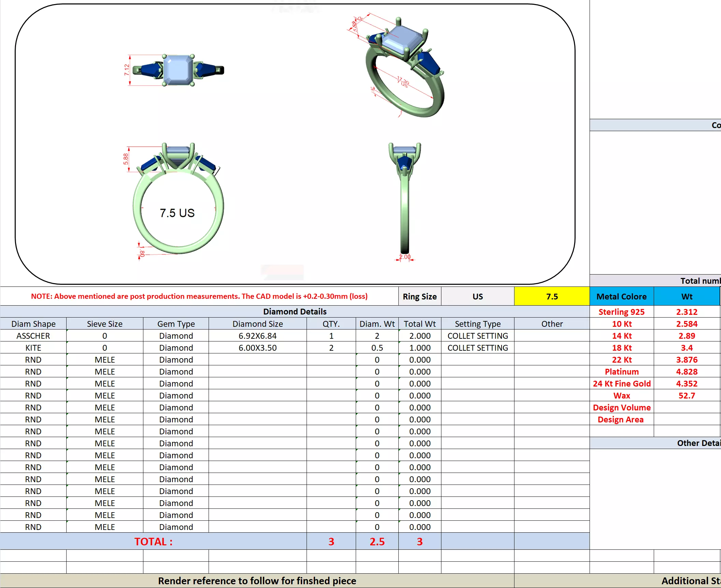This screenshot has width=721, height=588.
Task: Select the KITE diamond shape cell
Action: click(33, 348)
